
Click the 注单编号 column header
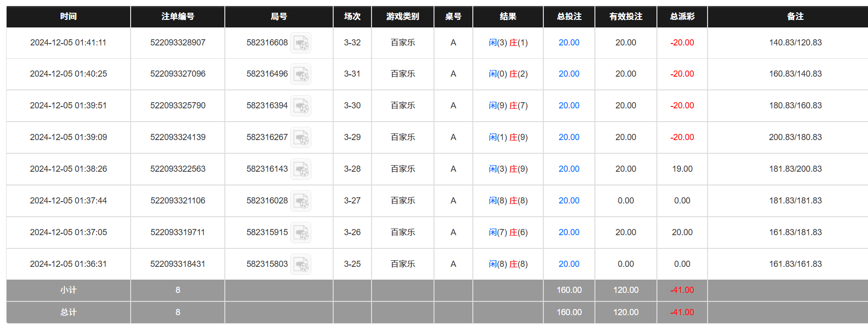(x=177, y=17)
